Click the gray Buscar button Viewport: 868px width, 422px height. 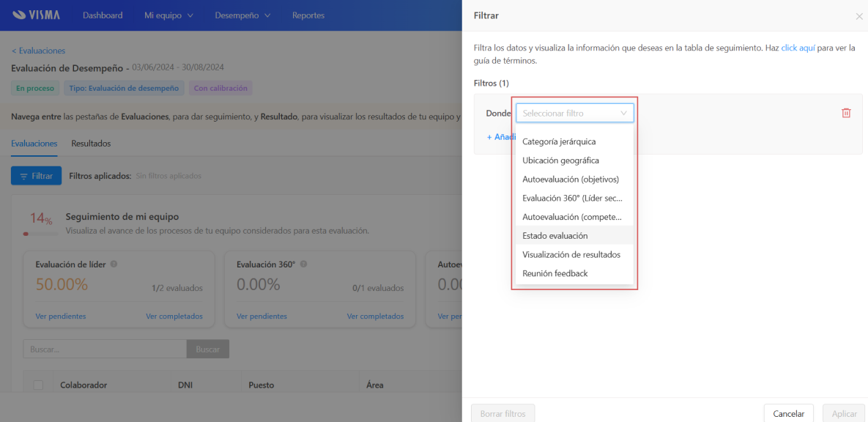pos(208,349)
